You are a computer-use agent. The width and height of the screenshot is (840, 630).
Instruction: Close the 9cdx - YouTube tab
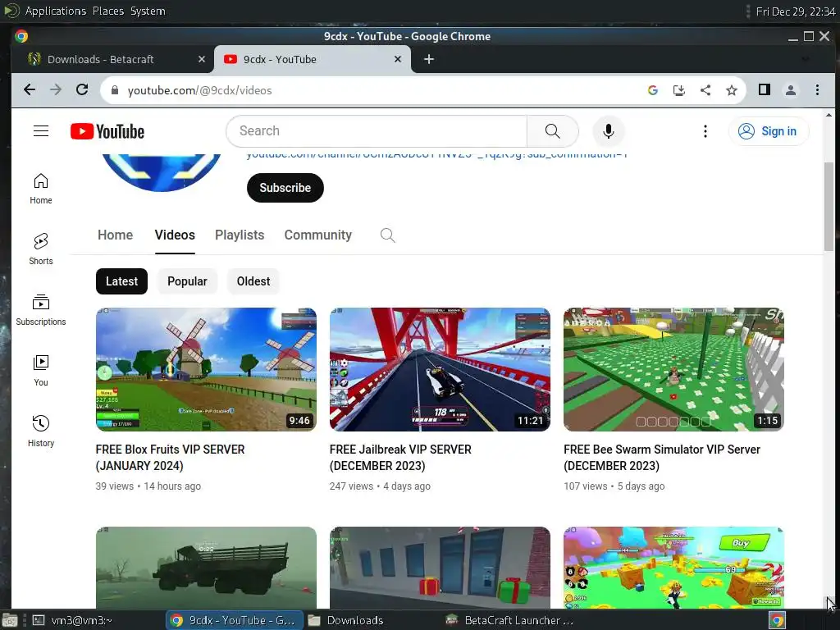point(398,59)
